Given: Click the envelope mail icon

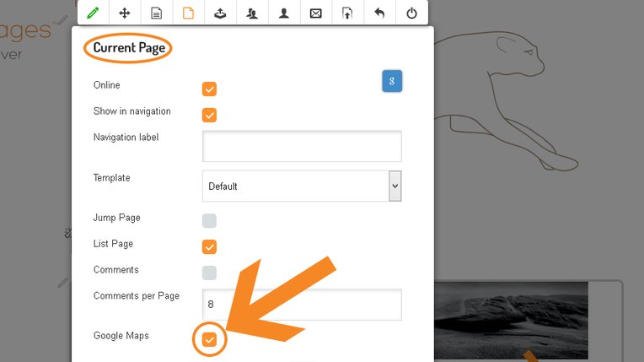Looking at the screenshot, I should [316, 13].
